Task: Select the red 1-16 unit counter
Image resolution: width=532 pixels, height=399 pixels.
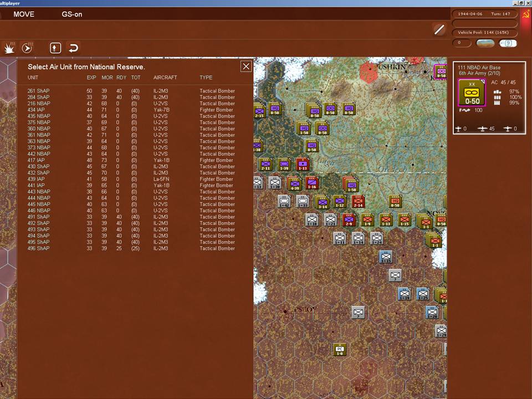Action: pos(312,183)
